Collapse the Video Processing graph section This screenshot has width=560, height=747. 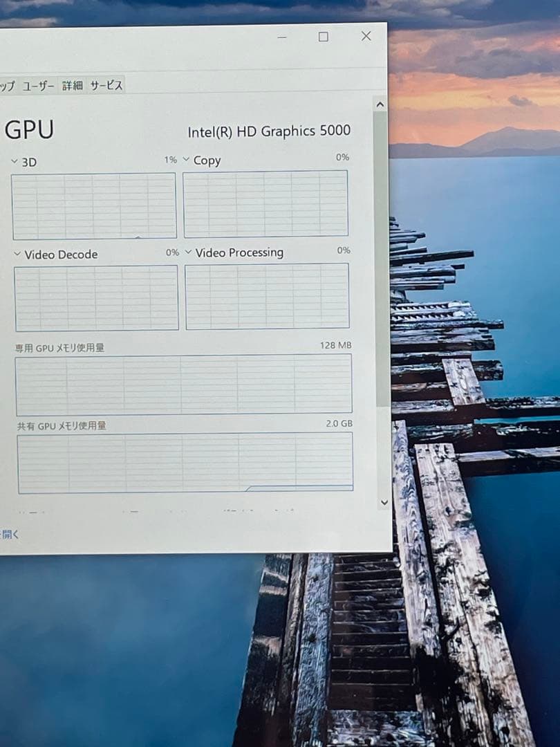click(x=187, y=252)
